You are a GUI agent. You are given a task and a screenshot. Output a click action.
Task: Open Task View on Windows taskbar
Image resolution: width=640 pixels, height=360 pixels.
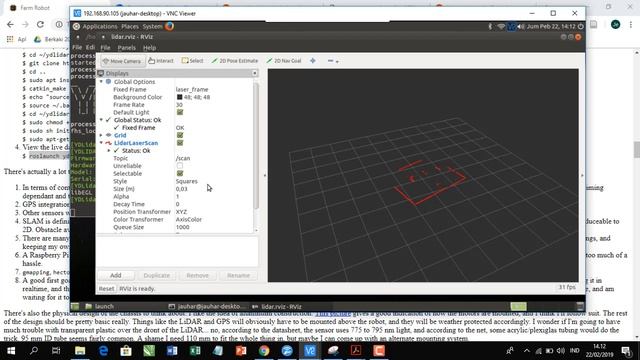[x=56, y=351]
